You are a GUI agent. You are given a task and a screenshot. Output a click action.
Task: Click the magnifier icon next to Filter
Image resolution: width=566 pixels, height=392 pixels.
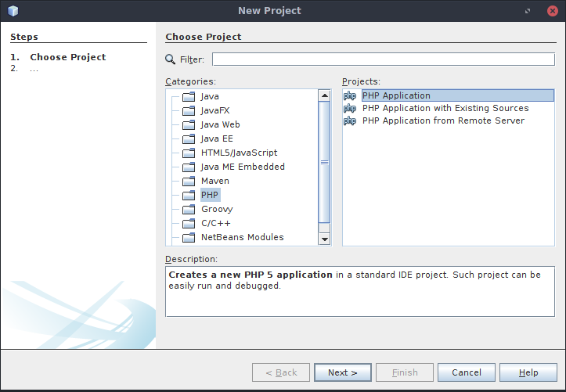point(170,59)
